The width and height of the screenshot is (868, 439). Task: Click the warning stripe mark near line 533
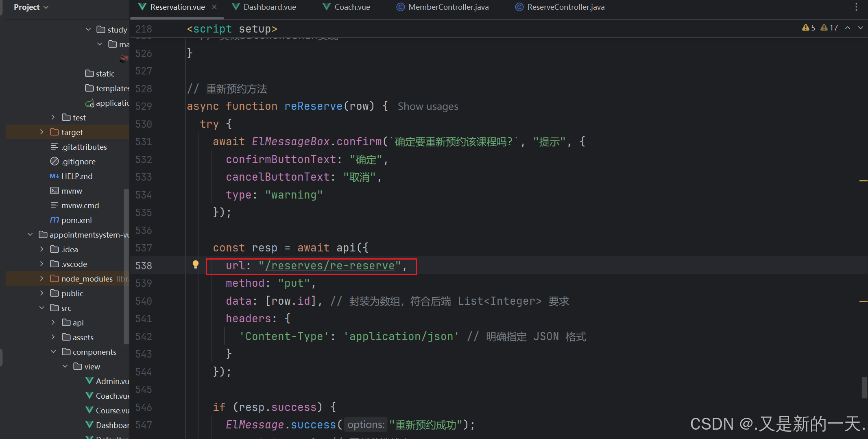[863, 180]
